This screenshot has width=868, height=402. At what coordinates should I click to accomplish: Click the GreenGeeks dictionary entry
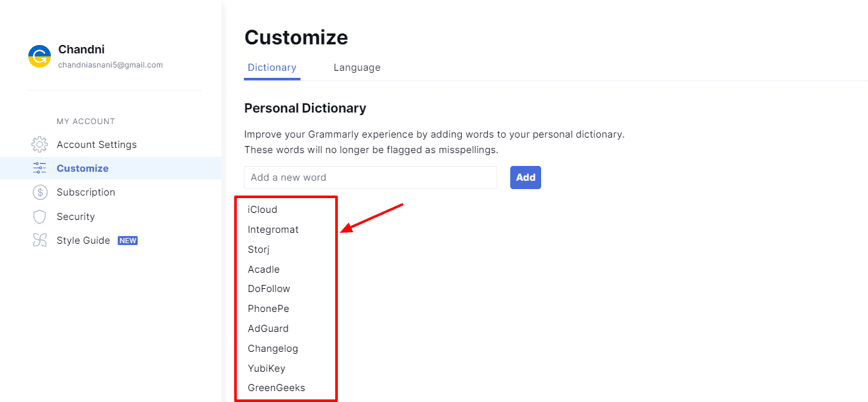(x=276, y=388)
